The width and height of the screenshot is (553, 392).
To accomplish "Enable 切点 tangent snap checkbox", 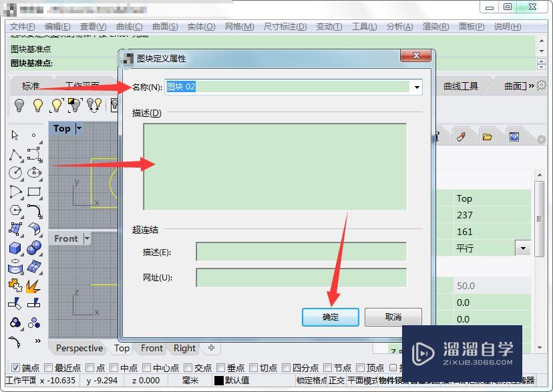I will point(253,368).
